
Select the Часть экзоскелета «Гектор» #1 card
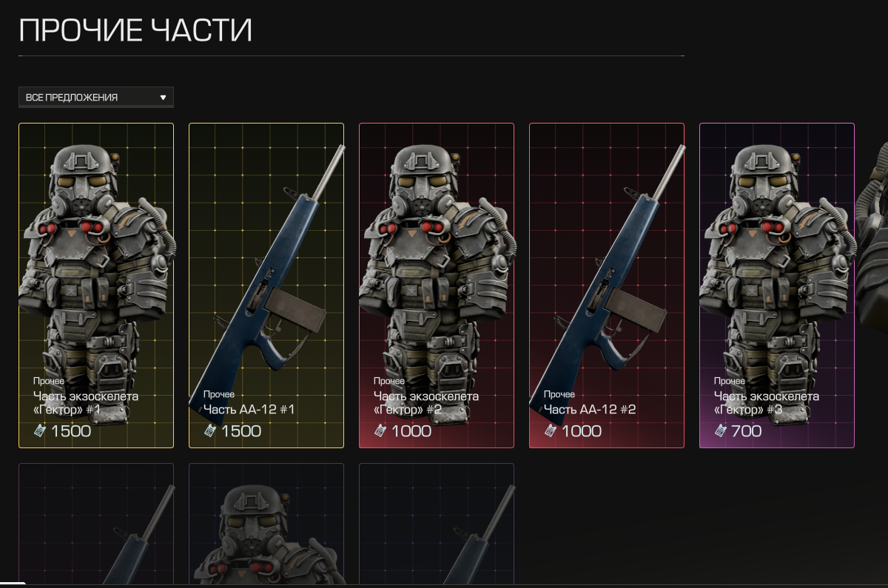tap(96, 285)
